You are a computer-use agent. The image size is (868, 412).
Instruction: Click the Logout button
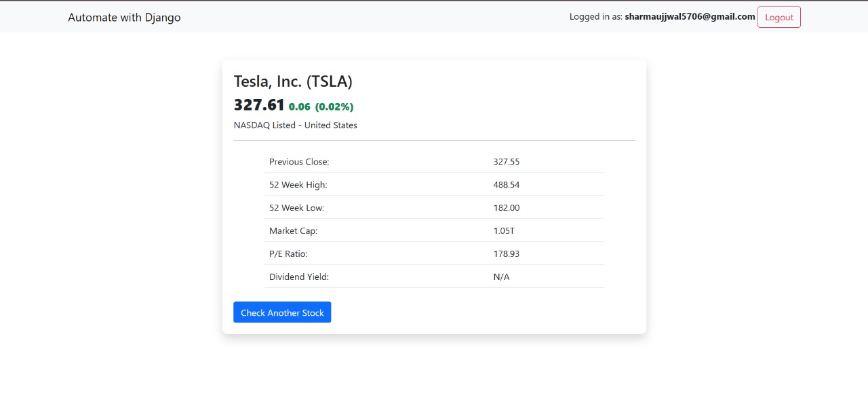(778, 17)
